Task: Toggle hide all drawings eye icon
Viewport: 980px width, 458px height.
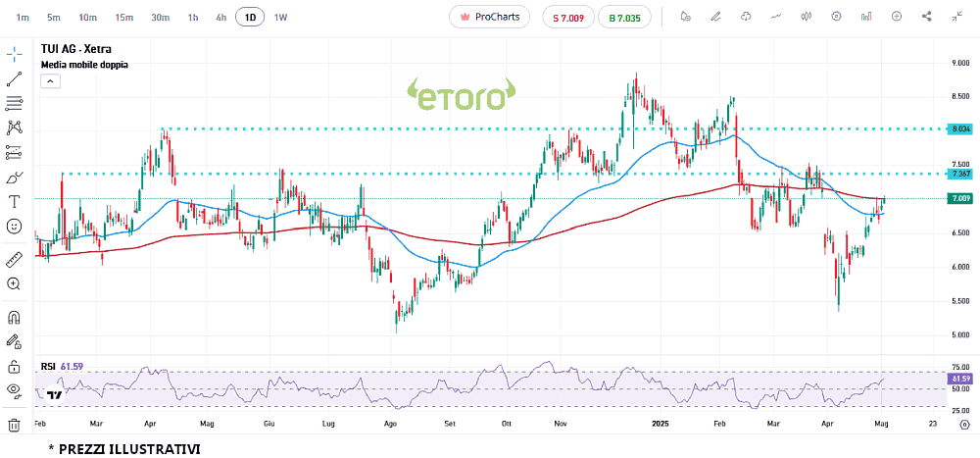Action: point(14,391)
